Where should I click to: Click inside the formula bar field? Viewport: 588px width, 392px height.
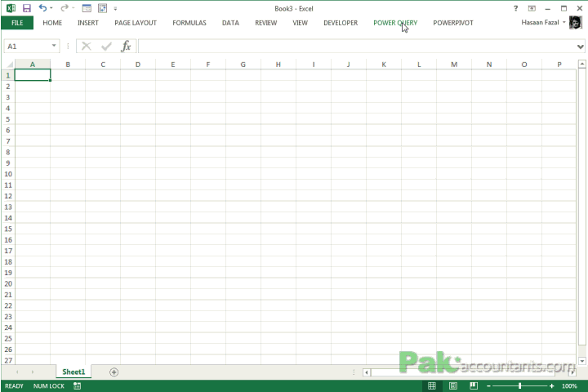357,47
